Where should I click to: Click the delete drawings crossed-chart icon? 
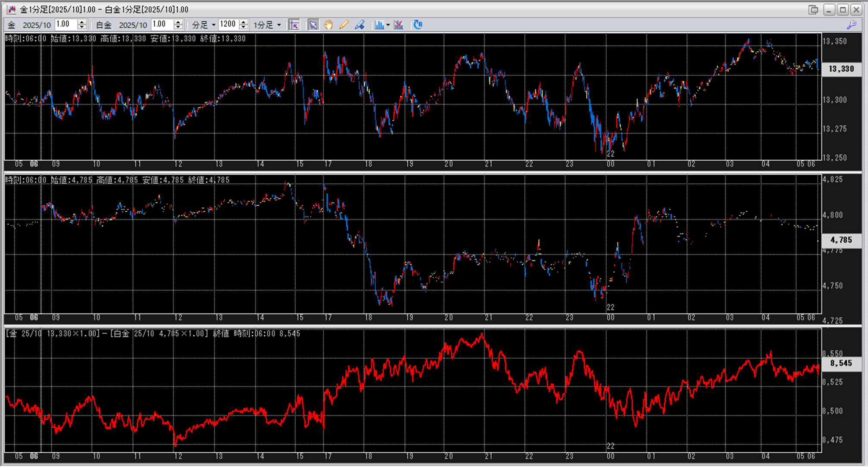pyautogui.click(x=399, y=25)
